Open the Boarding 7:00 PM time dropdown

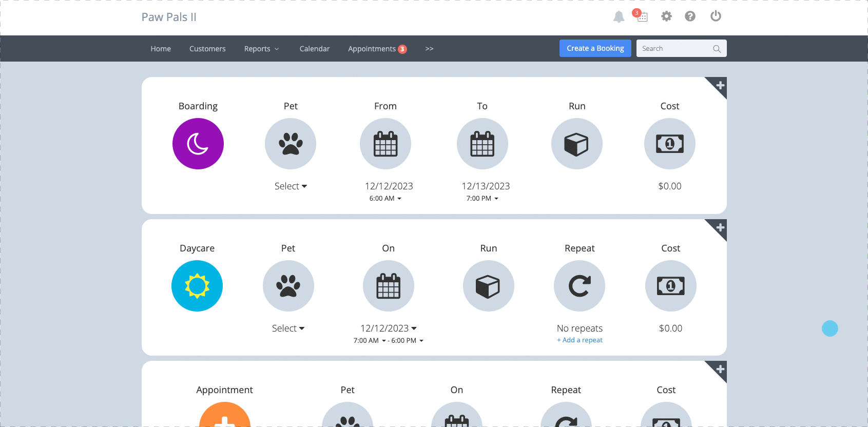[x=483, y=199]
